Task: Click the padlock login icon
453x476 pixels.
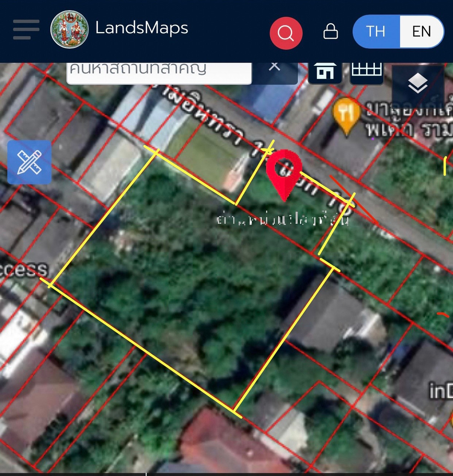Action: tap(330, 32)
